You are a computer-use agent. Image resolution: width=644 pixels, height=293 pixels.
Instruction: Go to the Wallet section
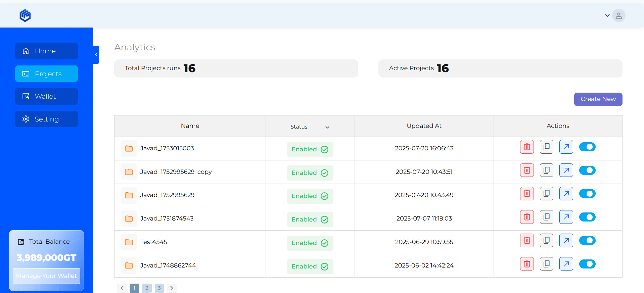(x=46, y=96)
